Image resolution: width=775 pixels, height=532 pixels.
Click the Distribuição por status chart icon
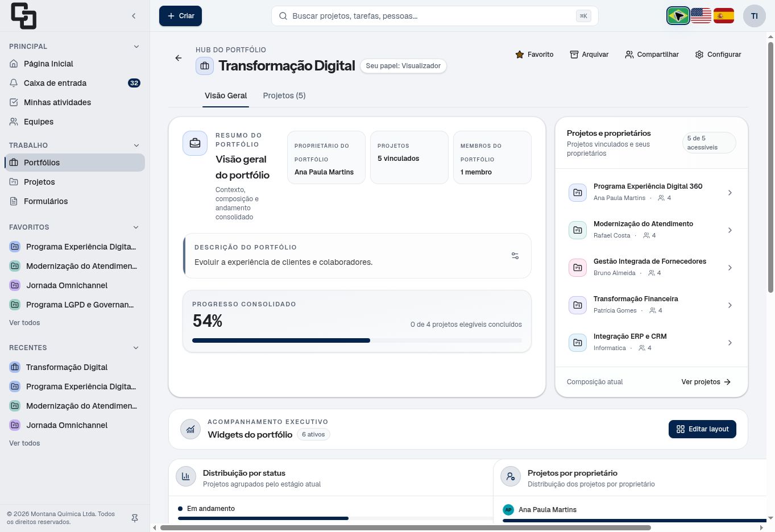(186, 477)
